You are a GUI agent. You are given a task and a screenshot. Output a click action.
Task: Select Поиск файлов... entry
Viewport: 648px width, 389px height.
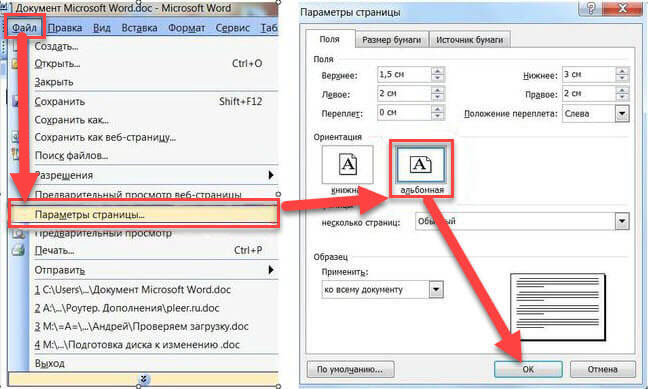point(71,155)
